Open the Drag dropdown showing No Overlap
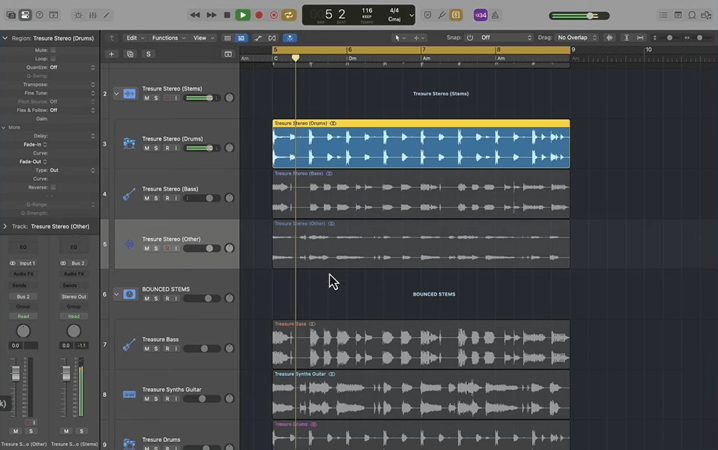This screenshot has width=718, height=450. click(577, 38)
